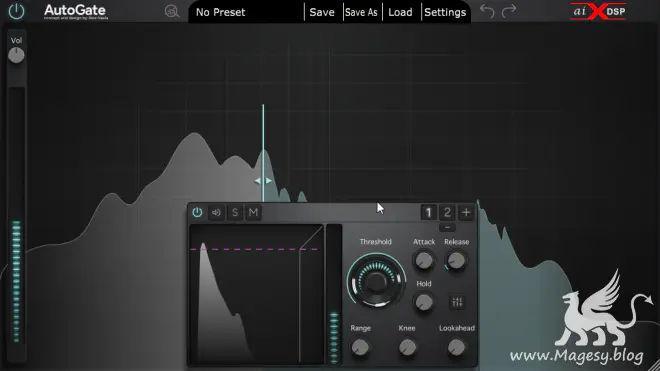Toggle the band power button

(x=197, y=212)
